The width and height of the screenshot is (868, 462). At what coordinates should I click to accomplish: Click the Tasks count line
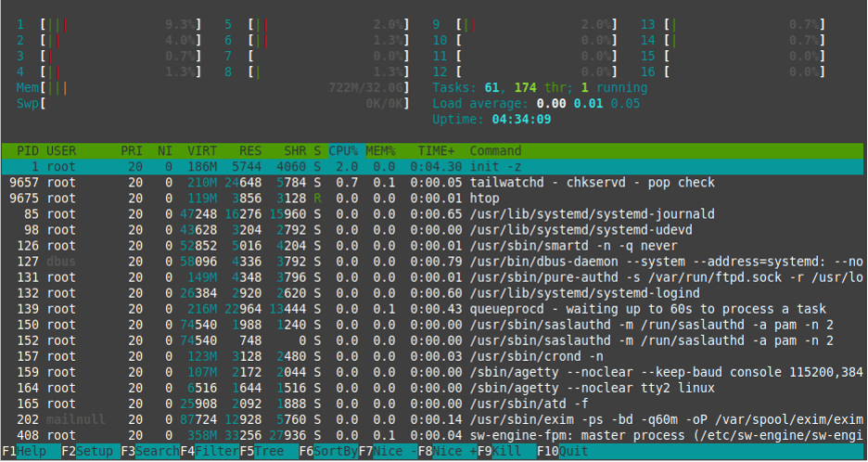click(540, 87)
